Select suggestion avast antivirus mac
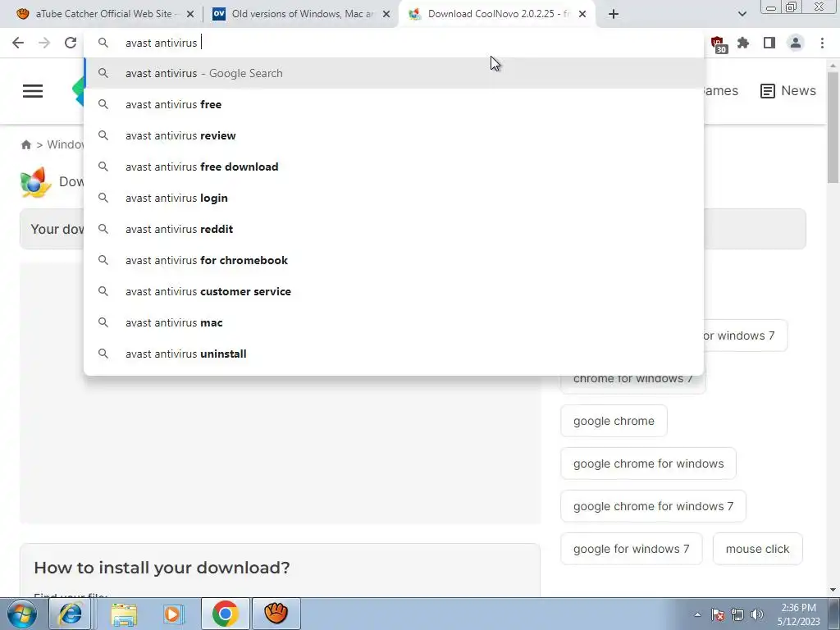The width and height of the screenshot is (840, 630). (394, 322)
